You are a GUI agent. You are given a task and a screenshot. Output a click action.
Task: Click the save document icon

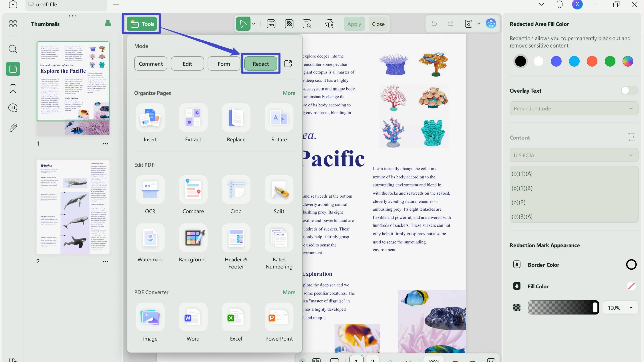coord(468,24)
